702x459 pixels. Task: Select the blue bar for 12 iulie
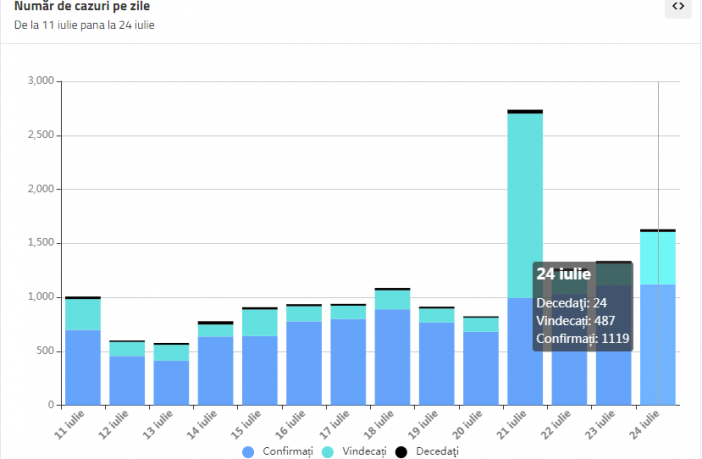(127, 380)
